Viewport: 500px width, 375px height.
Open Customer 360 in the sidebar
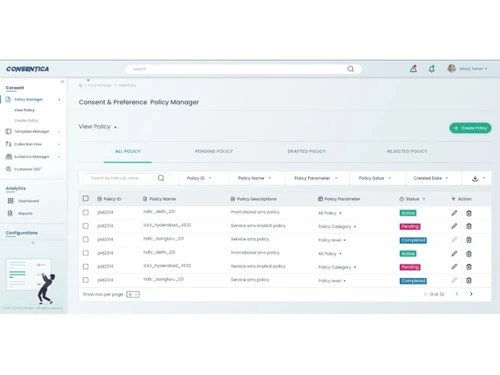point(28,169)
